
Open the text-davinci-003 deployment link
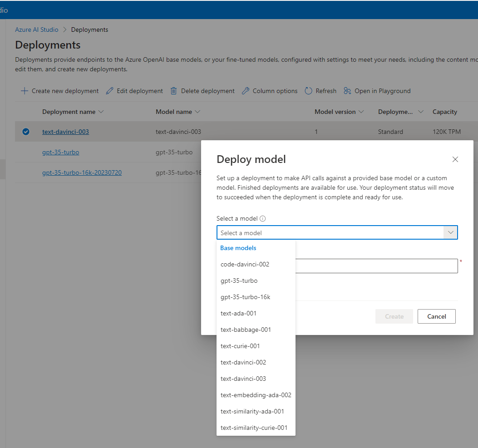click(65, 132)
